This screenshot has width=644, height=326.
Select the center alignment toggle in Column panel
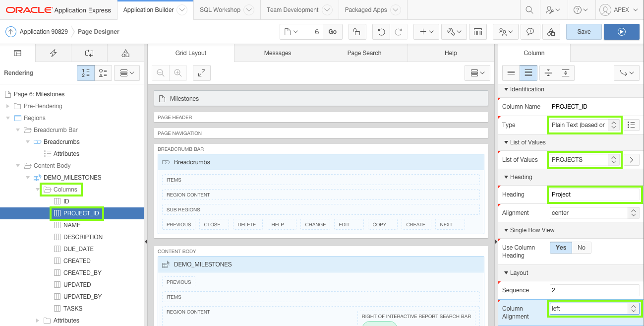[x=548, y=72]
